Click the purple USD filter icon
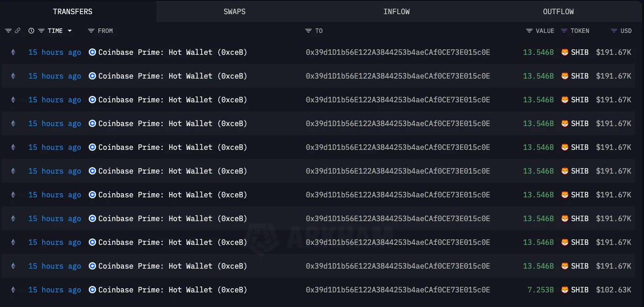 (x=614, y=31)
